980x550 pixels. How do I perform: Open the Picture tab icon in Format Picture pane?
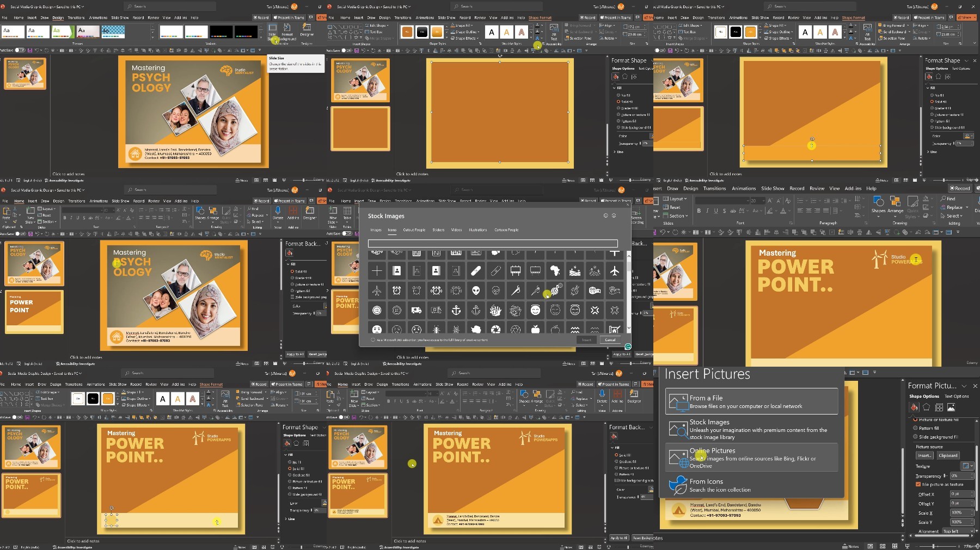(x=951, y=407)
